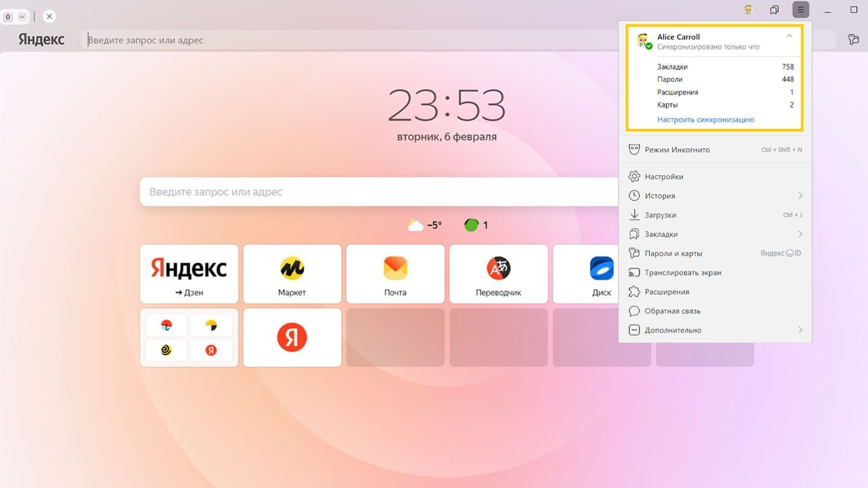Click the Пароли и карты key icon

point(634,253)
